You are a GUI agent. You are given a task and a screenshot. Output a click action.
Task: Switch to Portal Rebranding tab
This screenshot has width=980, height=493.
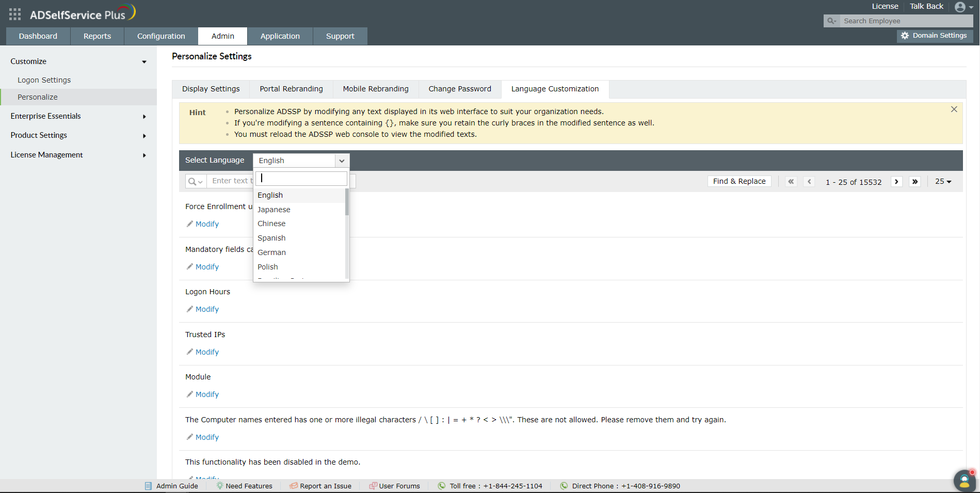point(292,89)
